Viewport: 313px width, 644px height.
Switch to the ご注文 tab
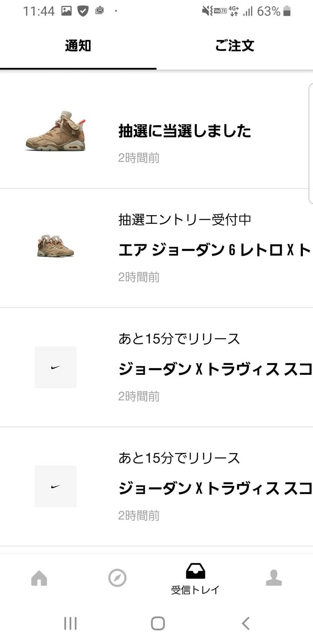(x=235, y=45)
